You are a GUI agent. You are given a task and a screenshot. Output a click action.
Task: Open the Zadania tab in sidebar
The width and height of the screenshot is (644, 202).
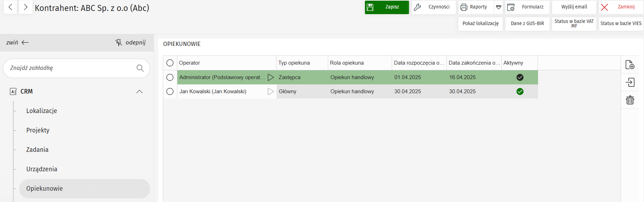[37, 150]
